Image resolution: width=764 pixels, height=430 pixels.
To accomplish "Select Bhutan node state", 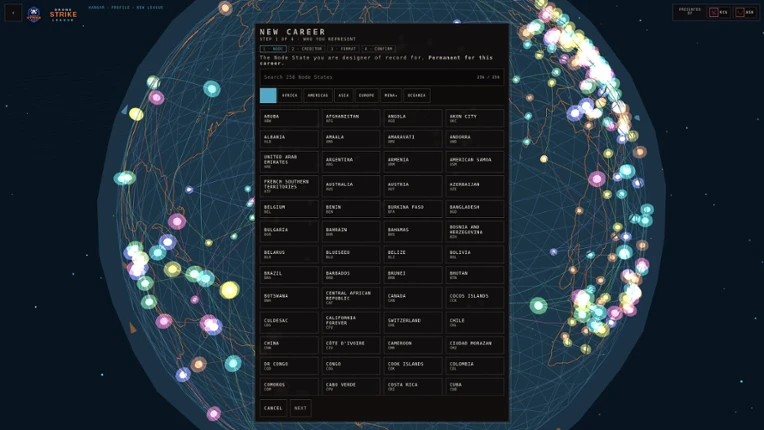I will coord(475,275).
